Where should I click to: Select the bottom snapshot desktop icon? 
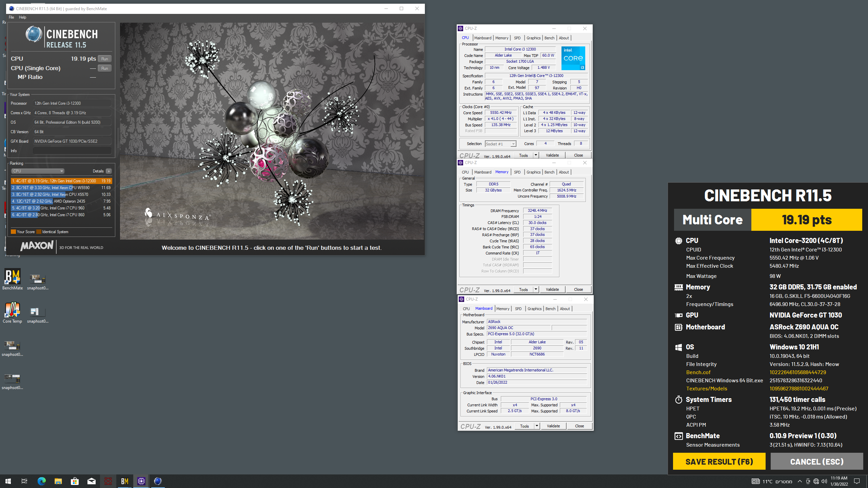(x=13, y=382)
